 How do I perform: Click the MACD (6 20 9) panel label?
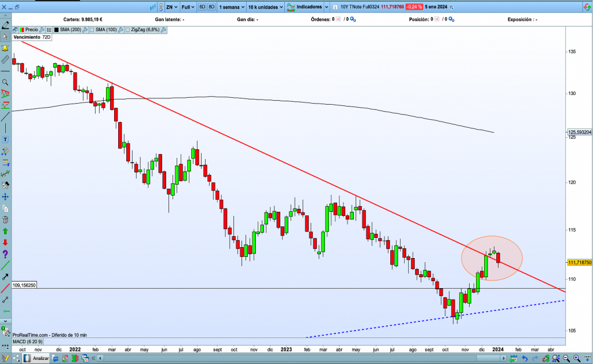click(x=26, y=343)
